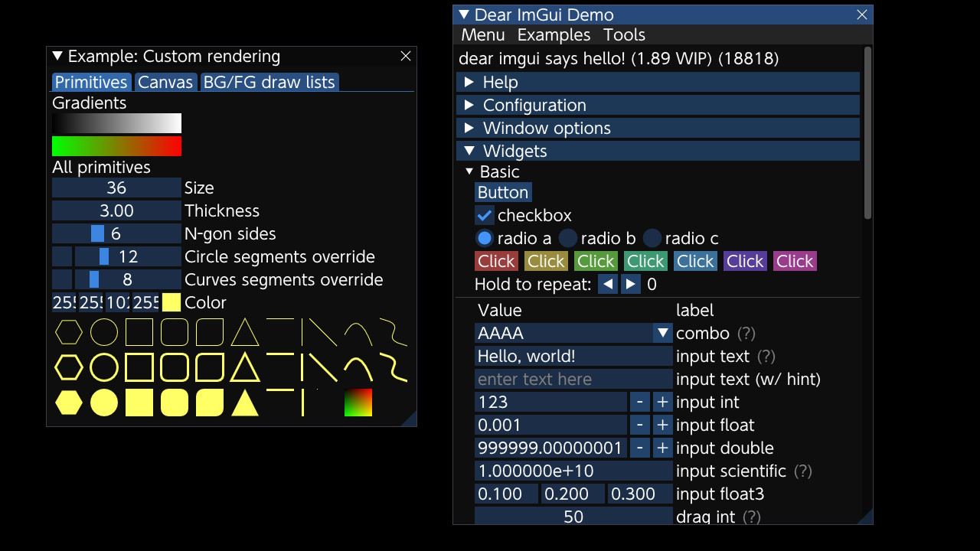Click the (?) help marker next to combo
Image resolution: width=980 pixels, height=551 pixels.
[746, 333]
